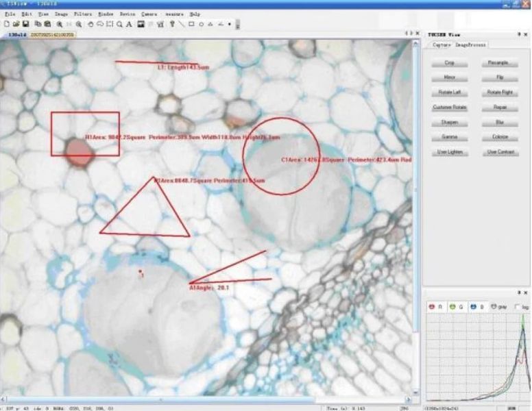Viewport: 532px width, 411px height.
Task: Open the Camera menu
Action: click(x=149, y=14)
